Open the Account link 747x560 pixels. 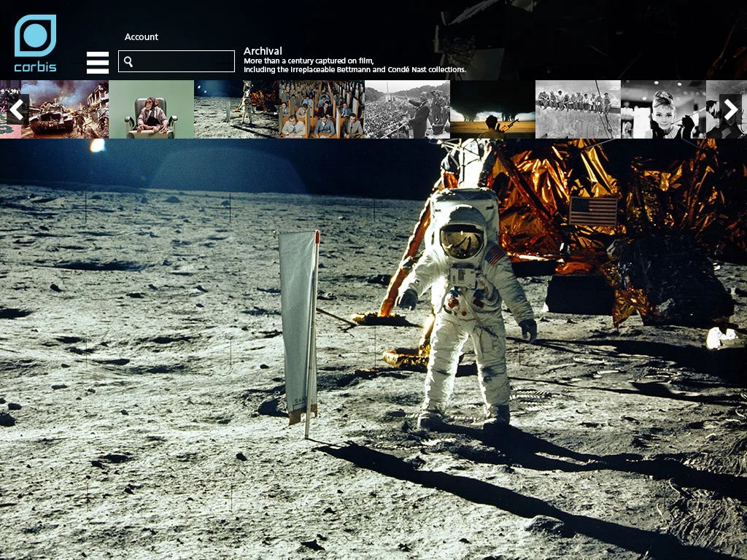tap(141, 36)
